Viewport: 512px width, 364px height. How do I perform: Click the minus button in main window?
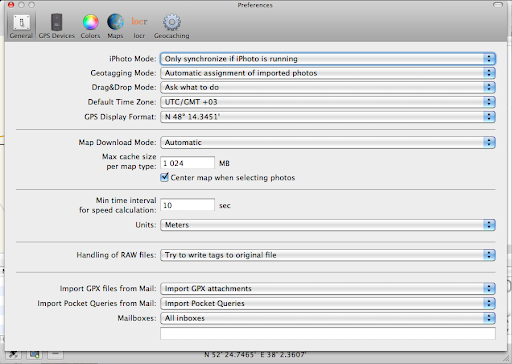click(55, 354)
